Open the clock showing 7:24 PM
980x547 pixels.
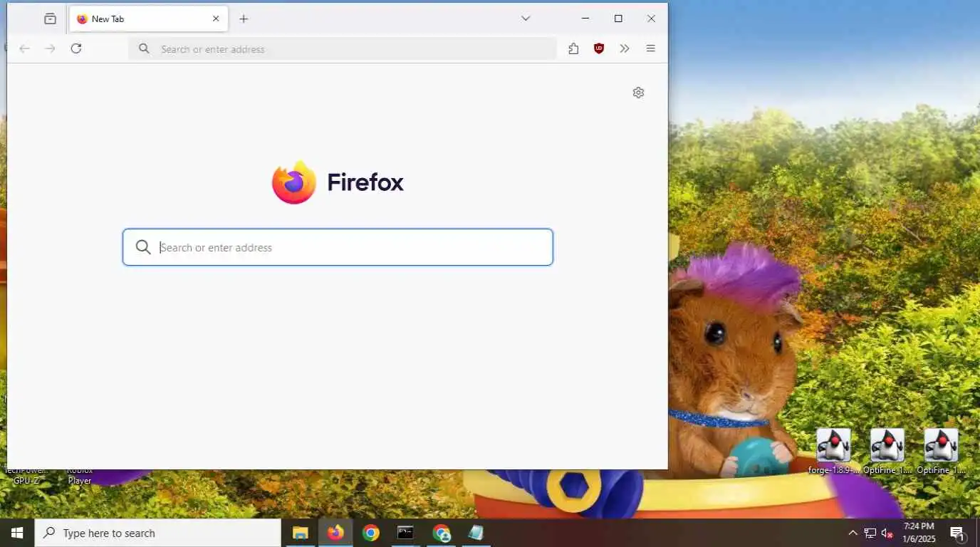919,533
